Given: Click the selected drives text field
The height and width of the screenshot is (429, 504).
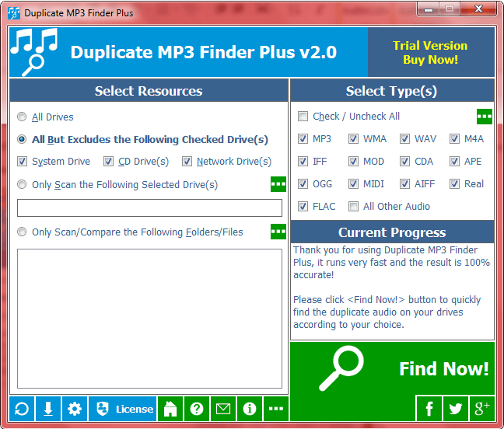Looking at the screenshot, I should click(149, 208).
